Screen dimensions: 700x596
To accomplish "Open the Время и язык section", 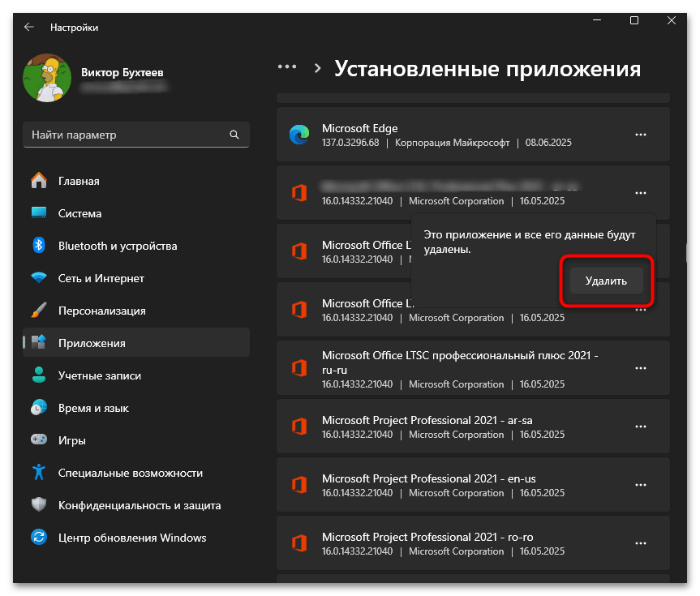I will pos(93,408).
